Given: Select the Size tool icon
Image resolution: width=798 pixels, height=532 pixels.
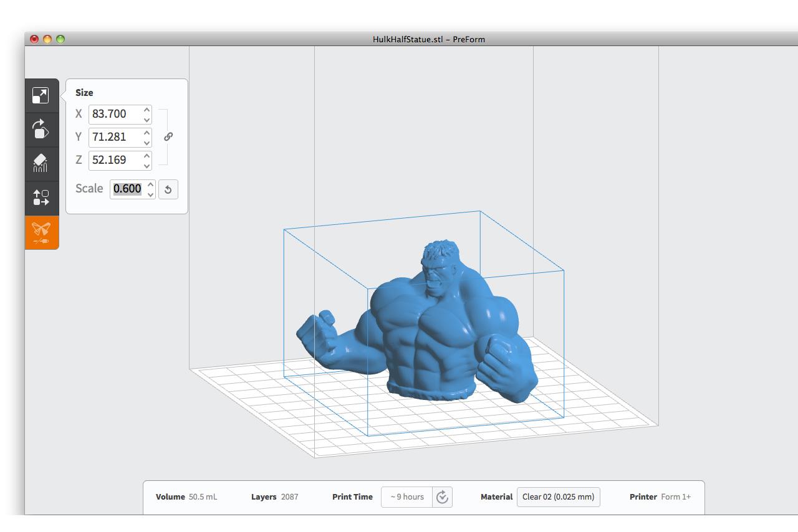Looking at the screenshot, I should [41, 95].
